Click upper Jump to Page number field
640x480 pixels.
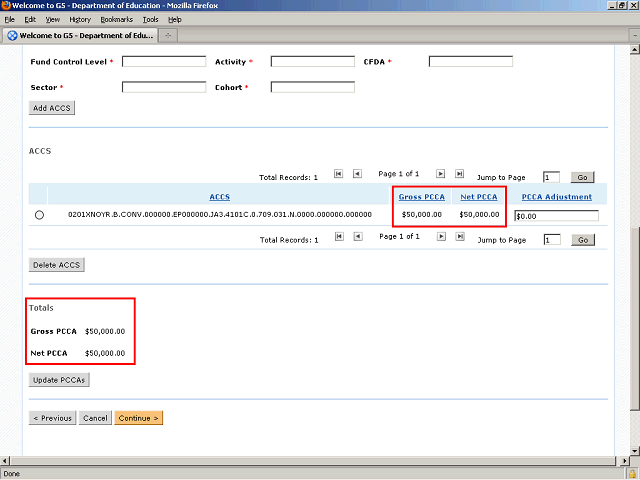pos(551,177)
